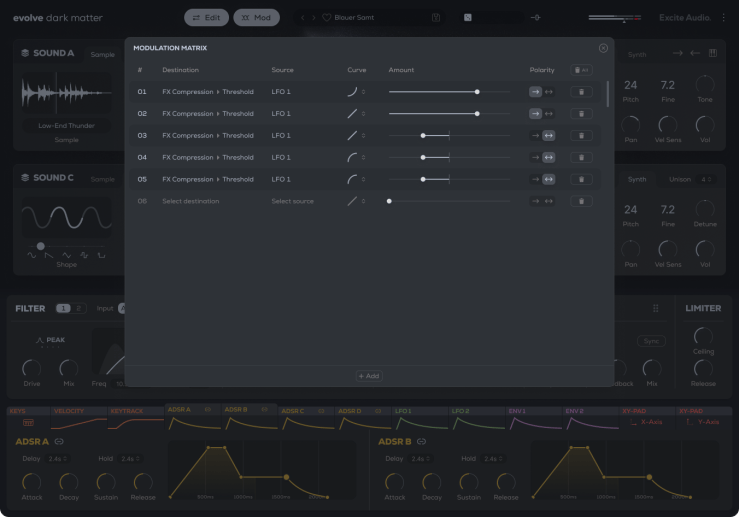The width and height of the screenshot is (739, 517).
Task: Click the left arrow icon in top-right sound panel
Action: click(695, 53)
